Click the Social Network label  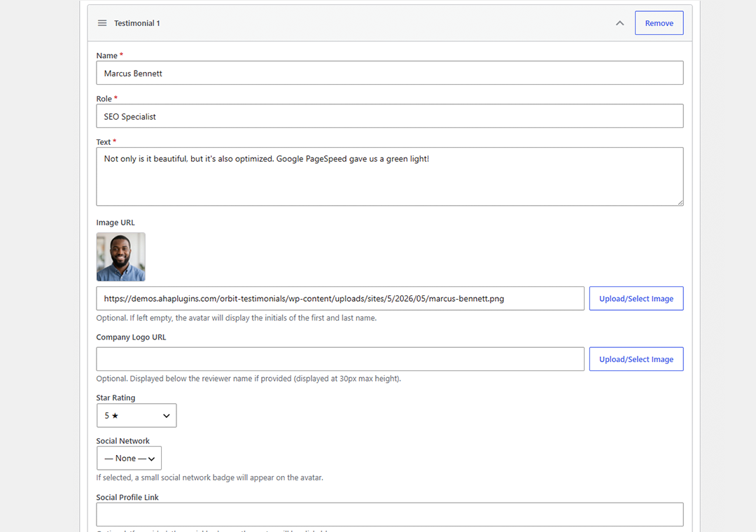[x=123, y=441]
